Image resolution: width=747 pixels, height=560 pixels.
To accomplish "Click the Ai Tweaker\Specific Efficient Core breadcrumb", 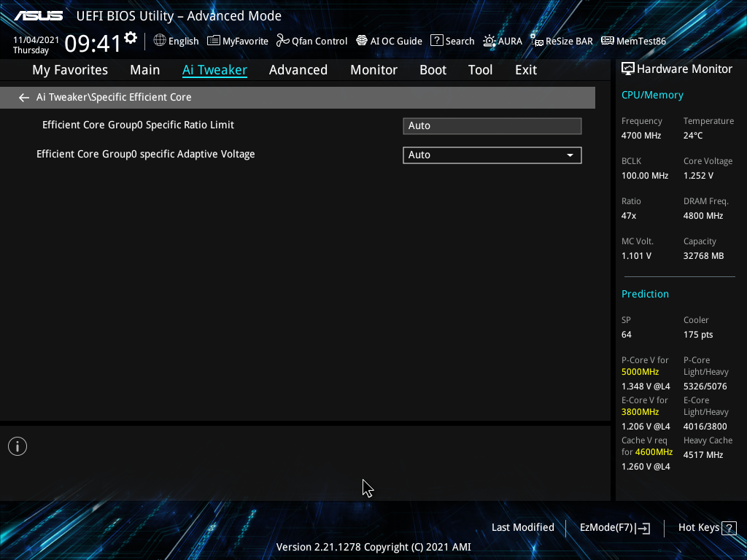I will click(114, 97).
